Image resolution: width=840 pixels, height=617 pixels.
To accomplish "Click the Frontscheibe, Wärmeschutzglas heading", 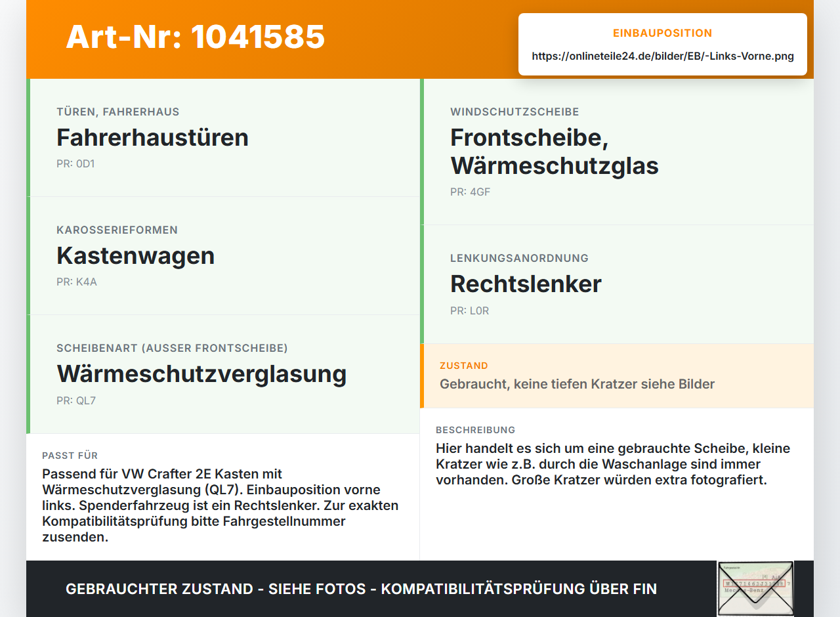I will click(555, 152).
